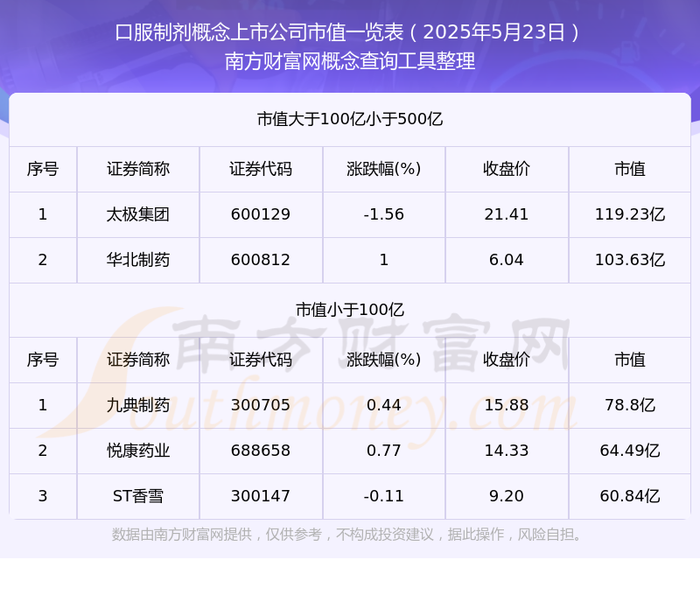Click the market value 103.63亿

pos(630,260)
